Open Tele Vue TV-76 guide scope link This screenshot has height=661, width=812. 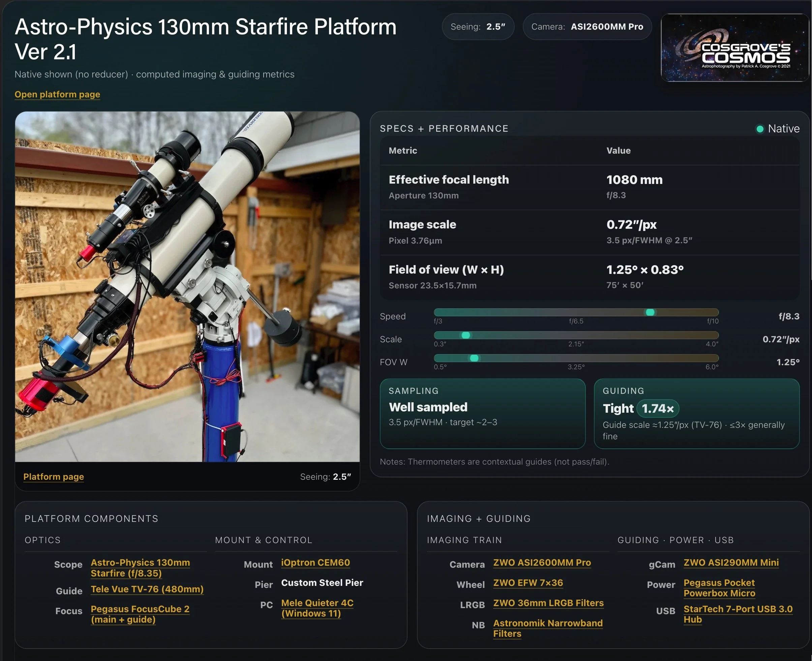coord(147,589)
